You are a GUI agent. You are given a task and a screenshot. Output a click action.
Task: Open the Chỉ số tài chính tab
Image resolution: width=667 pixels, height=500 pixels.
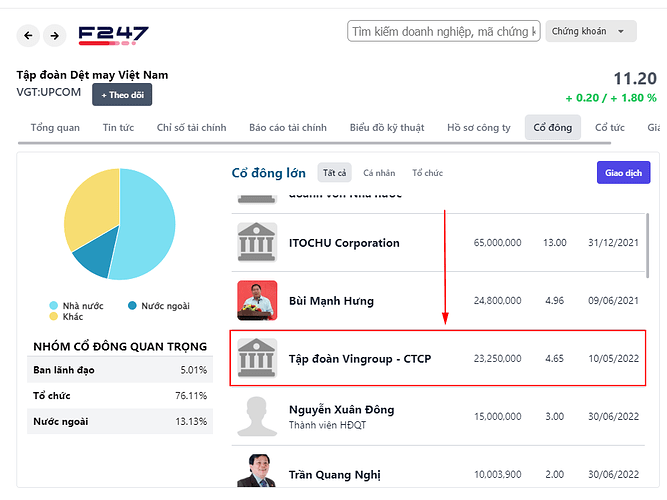[192, 128]
